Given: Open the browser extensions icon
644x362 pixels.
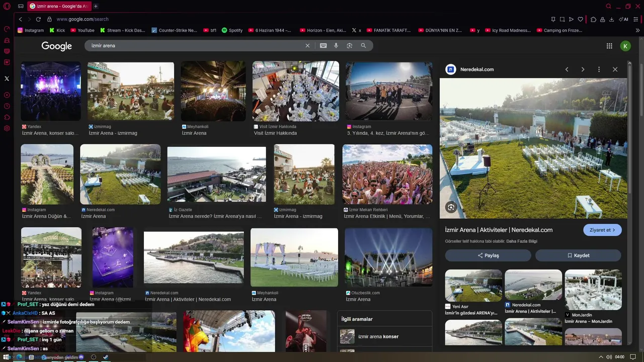Looking at the screenshot, I should pyautogui.click(x=594, y=19).
